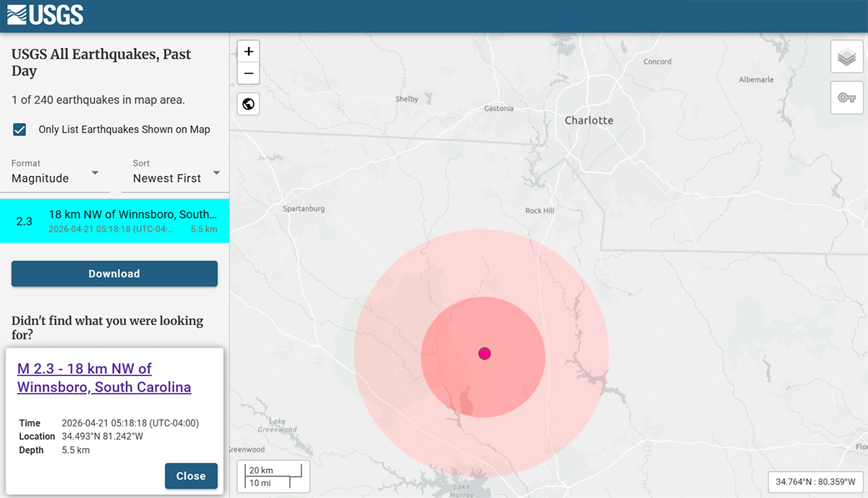
Task: Click the earthquake epicenter marker
Action: [485, 353]
